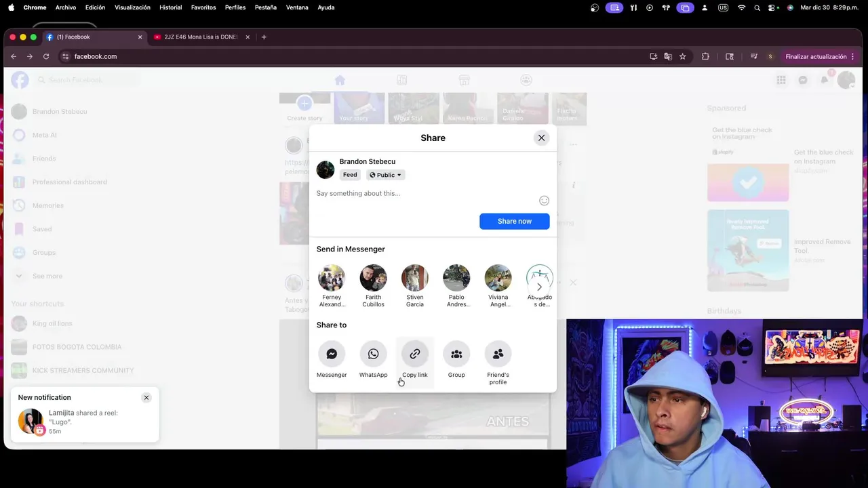Open Spotlight search in menu bar
The width and height of the screenshot is (868, 488).
(x=757, y=7)
